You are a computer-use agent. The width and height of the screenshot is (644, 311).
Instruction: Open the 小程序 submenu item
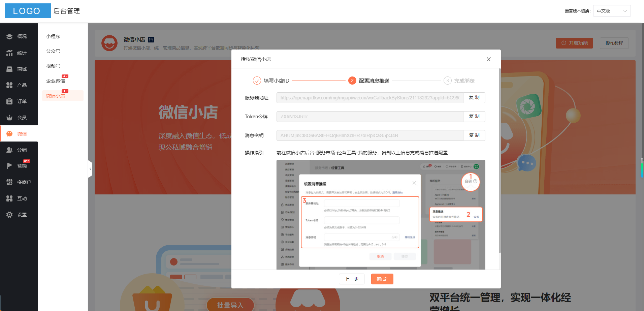pos(53,36)
